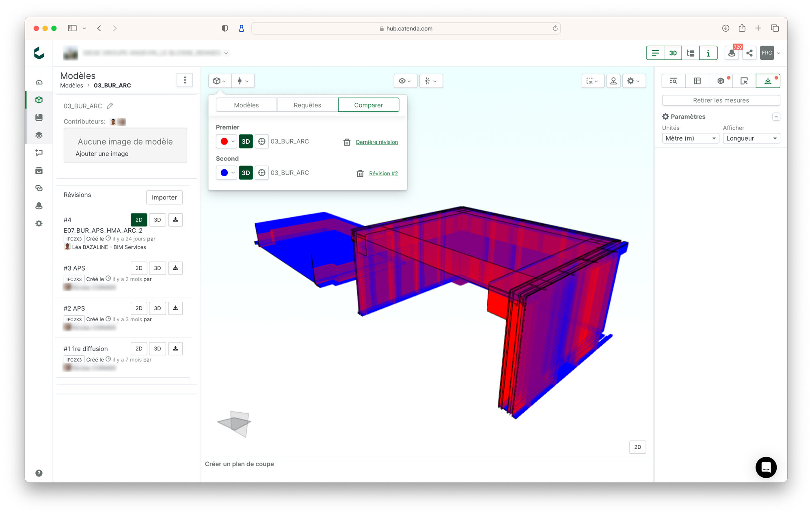Open the Unités Mètre dropdown
The width and height of the screenshot is (812, 515).
pyautogui.click(x=690, y=138)
